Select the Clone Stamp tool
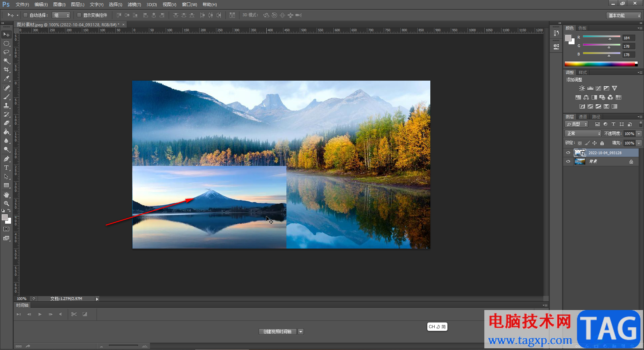Image resolution: width=644 pixels, height=350 pixels. (x=6, y=105)
